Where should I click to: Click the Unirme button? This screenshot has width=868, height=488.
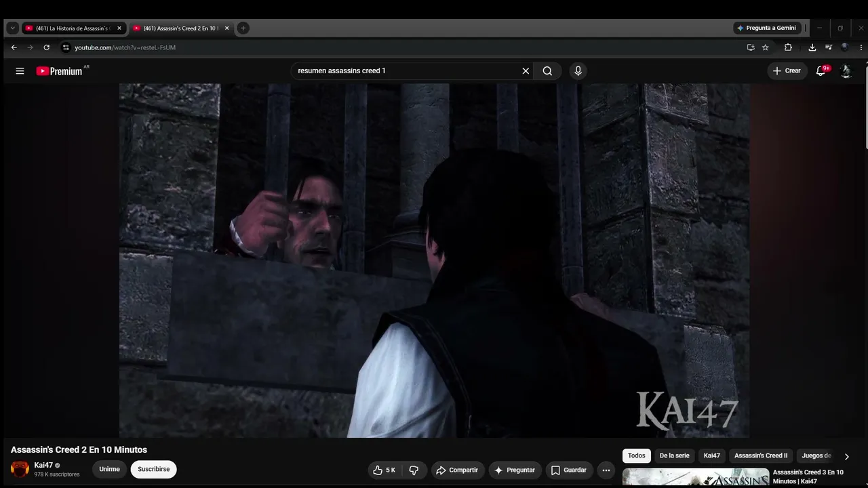(109, 470)
